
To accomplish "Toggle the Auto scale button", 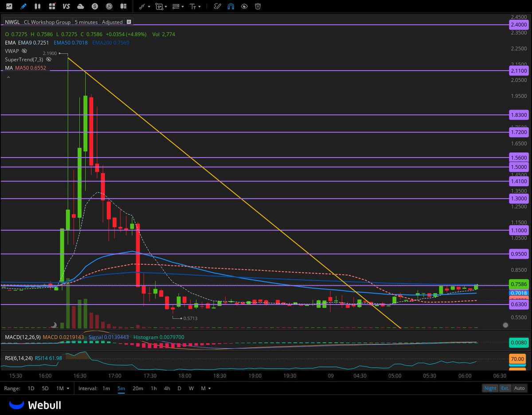I will (x=519, y=388).
